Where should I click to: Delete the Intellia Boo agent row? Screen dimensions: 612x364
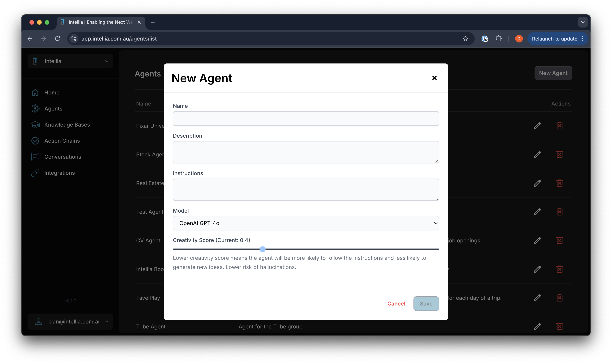pyautogui.click(x=559, y=269)
